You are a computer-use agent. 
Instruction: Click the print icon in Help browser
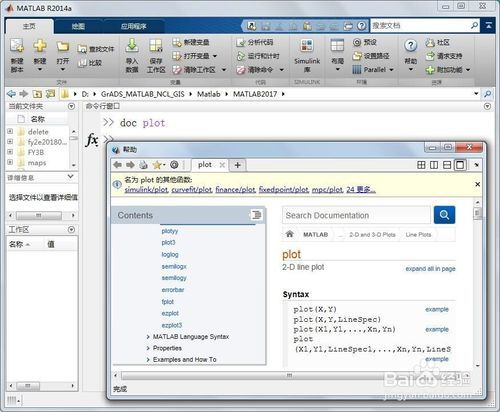143,165
